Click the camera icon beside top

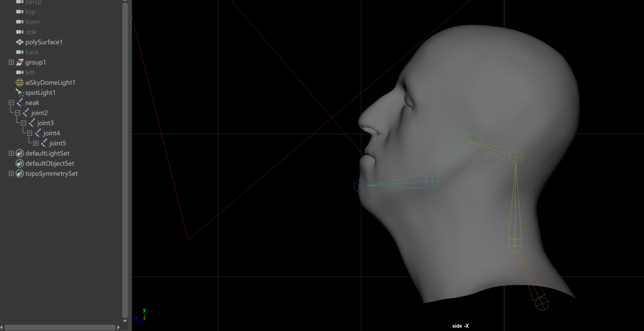click(x=19, y=12)
